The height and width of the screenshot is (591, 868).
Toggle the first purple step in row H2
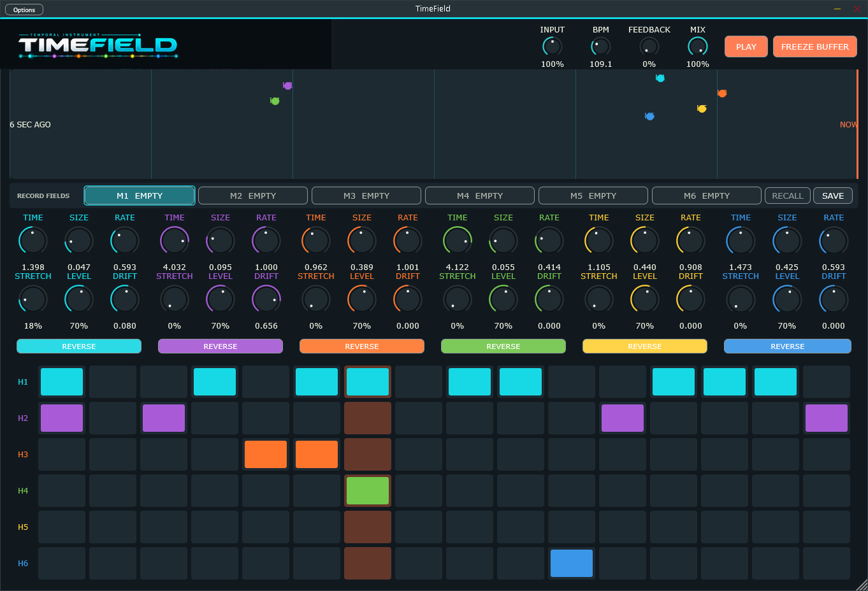62,418
